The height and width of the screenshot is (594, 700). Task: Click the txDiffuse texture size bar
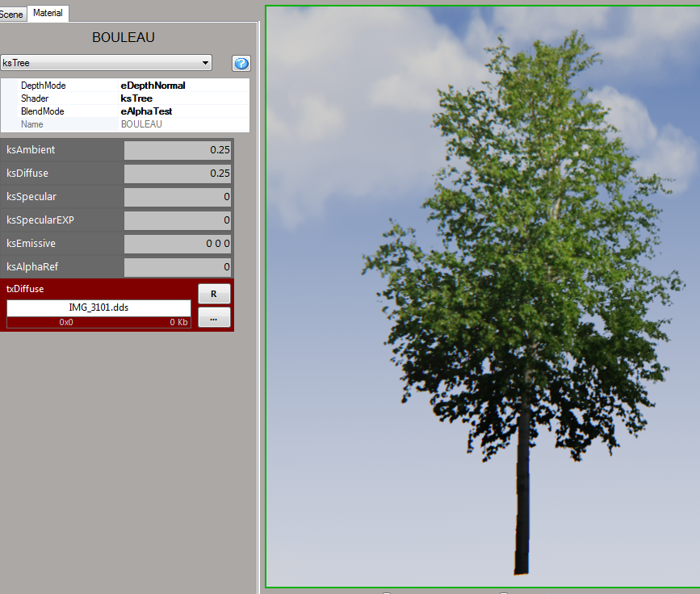99,323
